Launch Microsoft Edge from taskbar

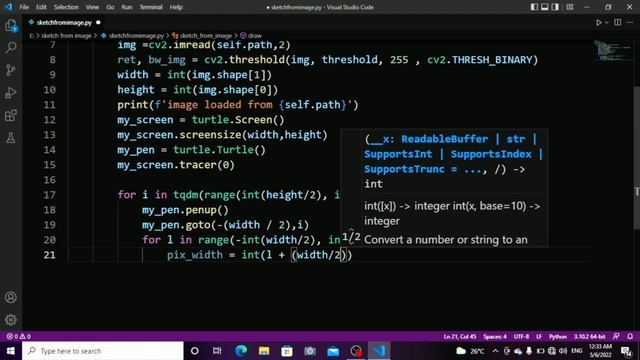(x=241, y=351)
